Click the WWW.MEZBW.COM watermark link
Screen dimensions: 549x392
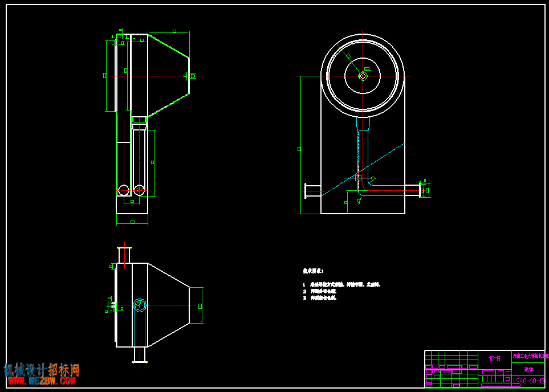click(x=40, y=381)
